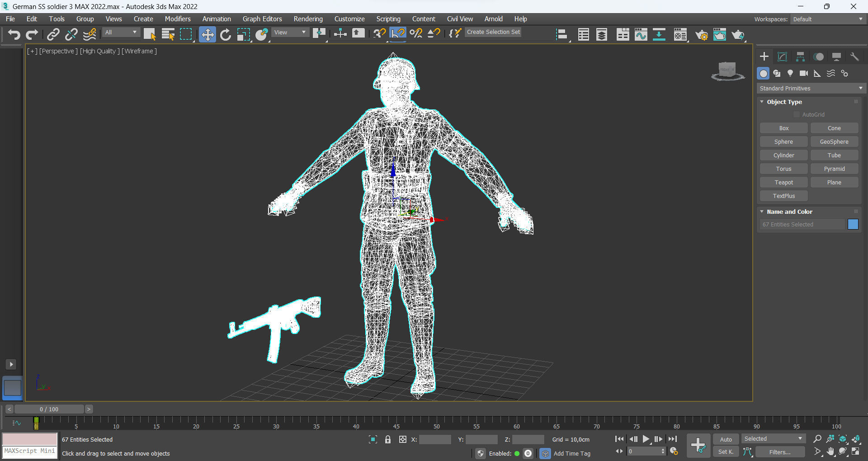Toggle Auto key mode on

click(x=726, y=439)
